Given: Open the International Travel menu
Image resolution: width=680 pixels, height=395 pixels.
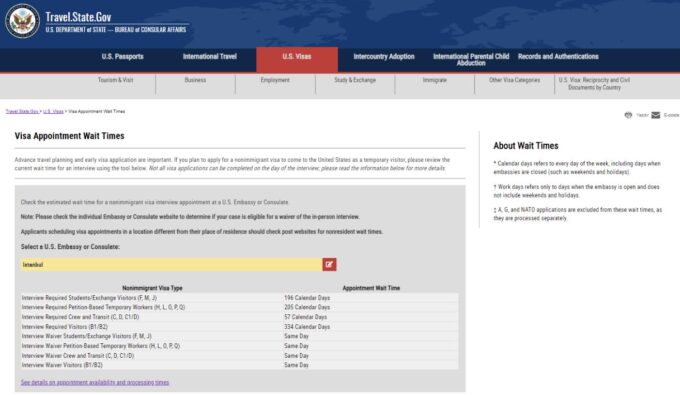Looking at the screenshot, I should click(210, 56).
